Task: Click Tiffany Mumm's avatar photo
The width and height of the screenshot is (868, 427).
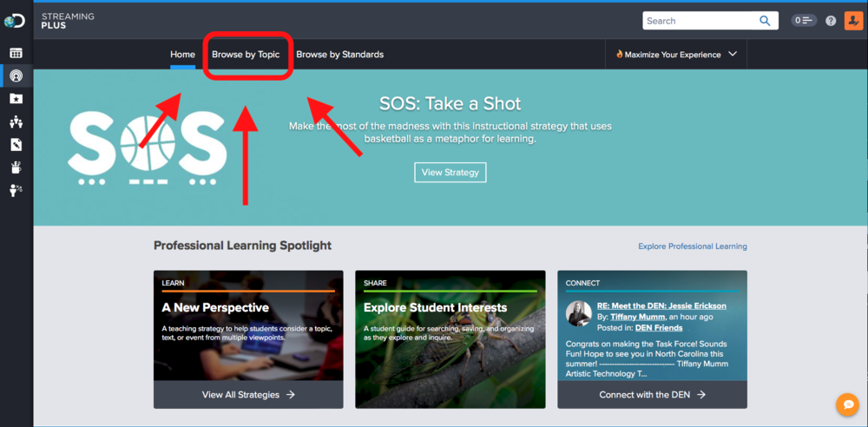Action: point(578,314)
